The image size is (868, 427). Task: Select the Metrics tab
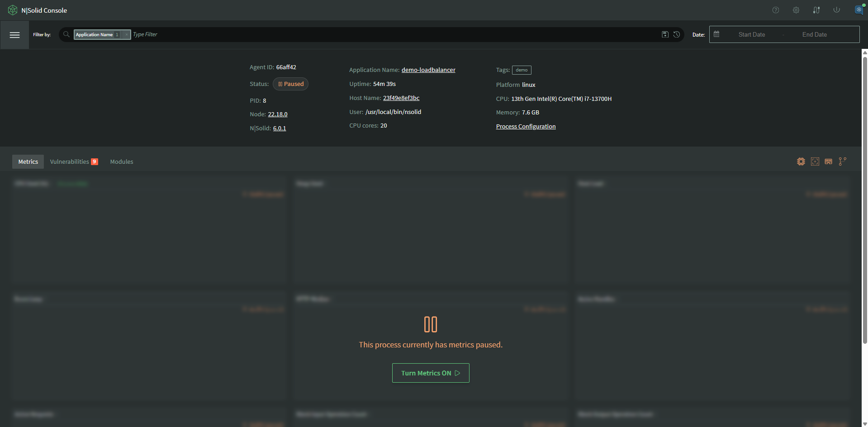point(28,161)
